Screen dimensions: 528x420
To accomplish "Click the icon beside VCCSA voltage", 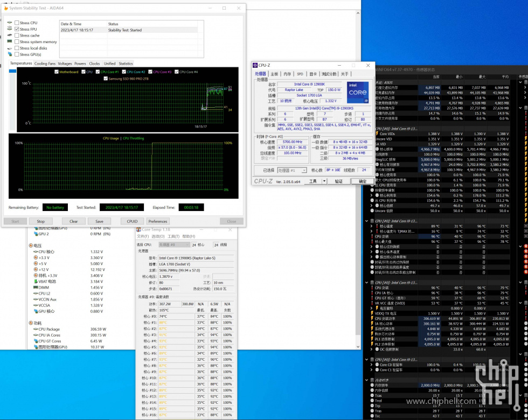I will tap(36, 305).
